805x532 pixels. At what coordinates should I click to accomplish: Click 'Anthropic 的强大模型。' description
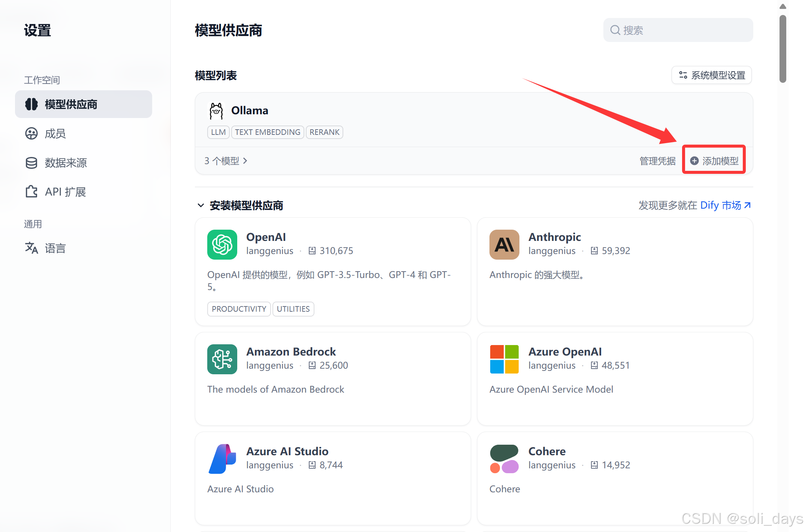click(537, 275)
